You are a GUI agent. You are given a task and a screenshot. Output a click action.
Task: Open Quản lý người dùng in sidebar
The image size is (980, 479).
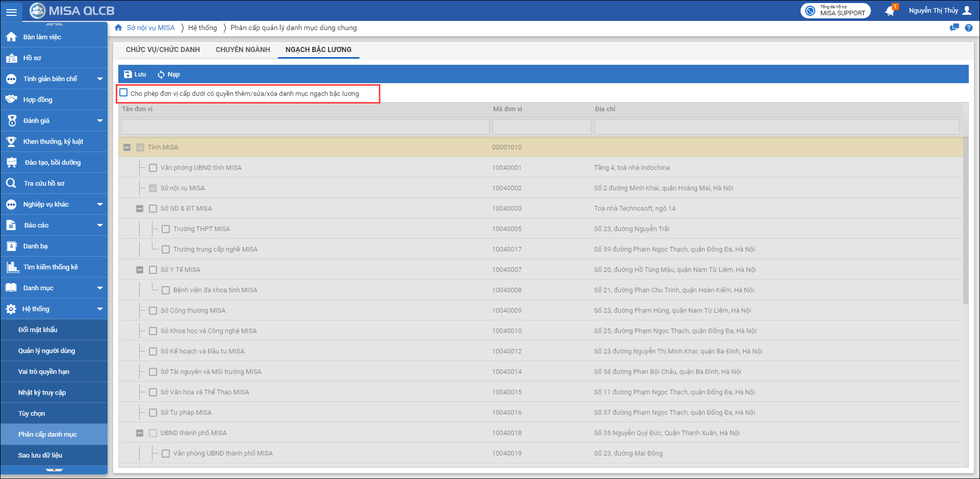(x=46, y=351)
